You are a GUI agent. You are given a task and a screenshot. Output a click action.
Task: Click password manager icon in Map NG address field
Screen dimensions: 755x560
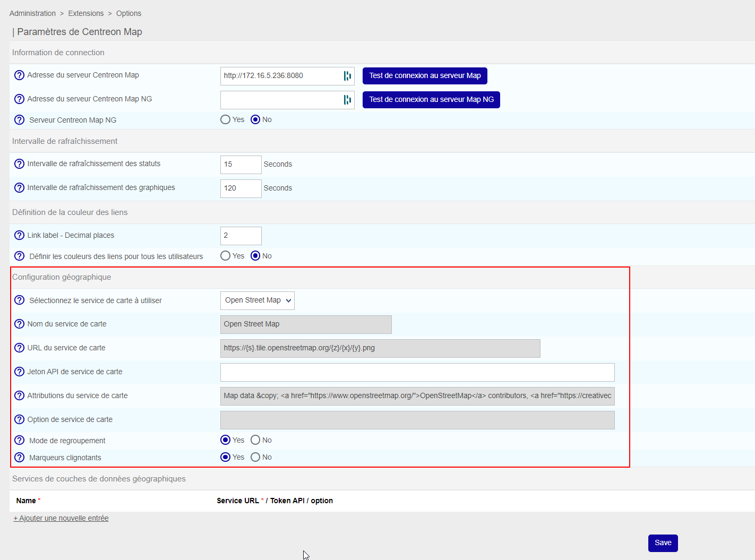tap(347, 100)
